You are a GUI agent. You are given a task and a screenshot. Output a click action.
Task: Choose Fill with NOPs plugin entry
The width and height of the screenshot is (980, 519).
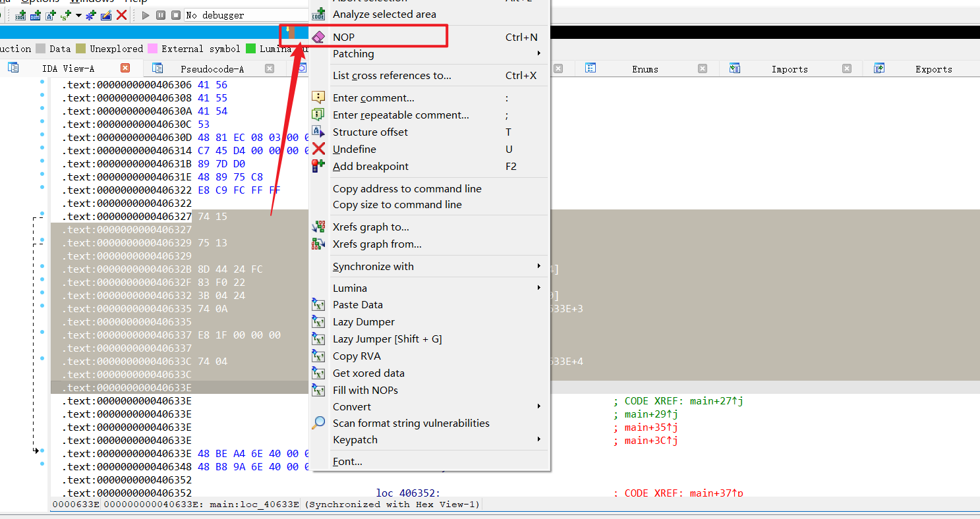coord(429,390)
